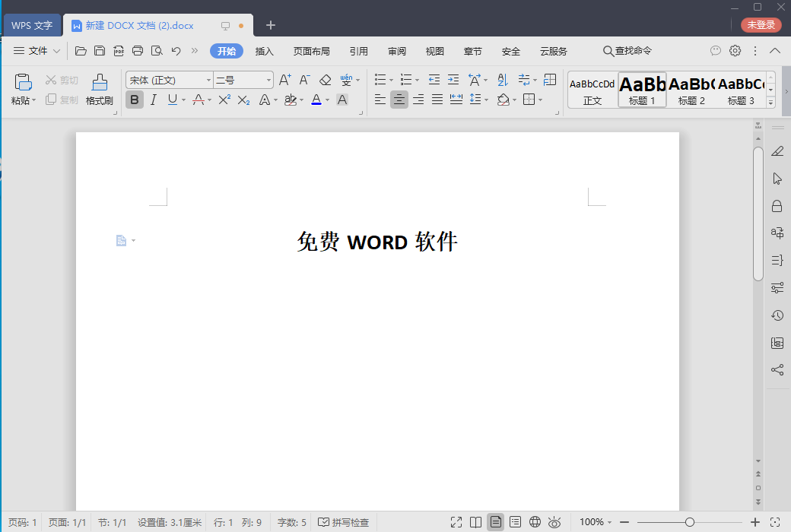Align paragraph text to the left
Screen dimensions: 791x532
click(380, 100)
